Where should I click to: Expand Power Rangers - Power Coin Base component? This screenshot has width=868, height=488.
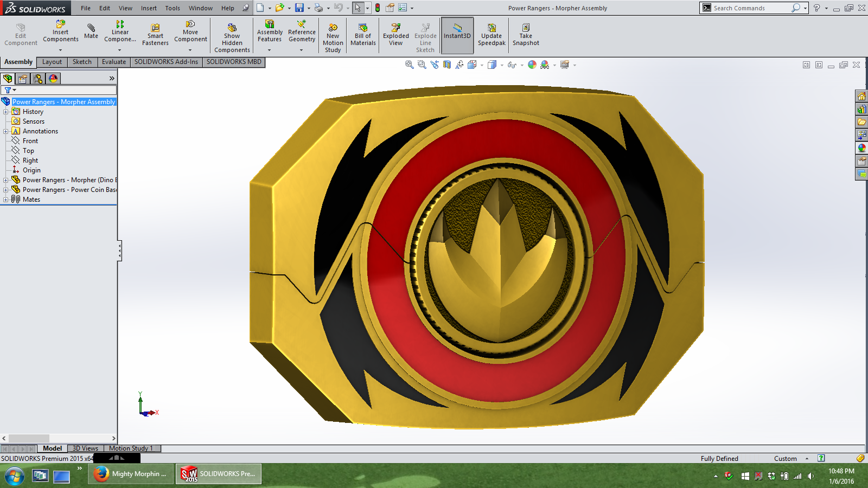pos(5,190)
